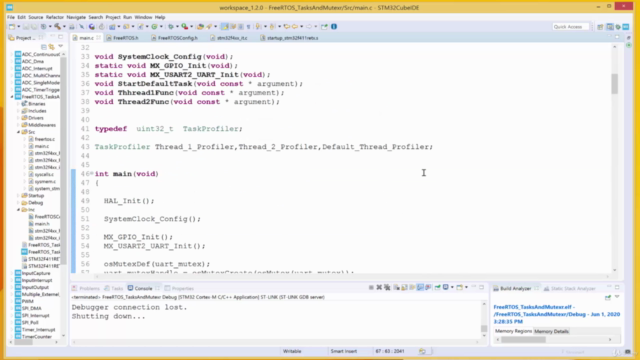Click the Open Perspective icon near Quick Access

pyautogui.click(x=600, y=27)
